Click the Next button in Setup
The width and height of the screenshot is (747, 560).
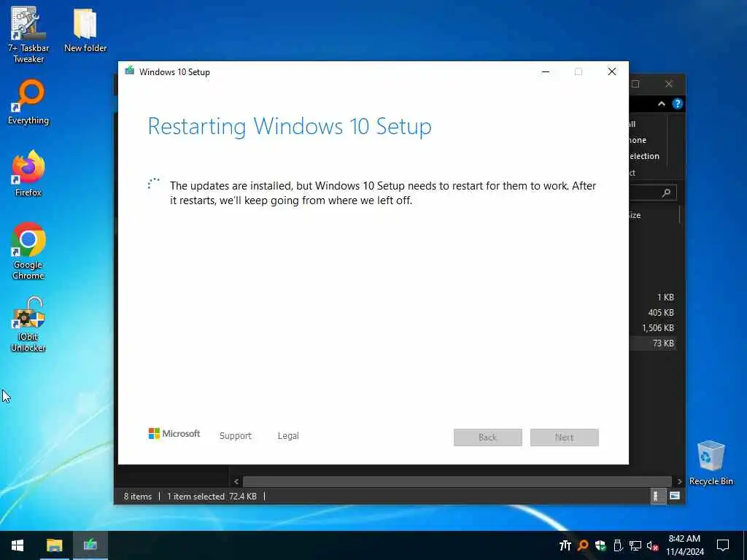click(x=565, y=437)
